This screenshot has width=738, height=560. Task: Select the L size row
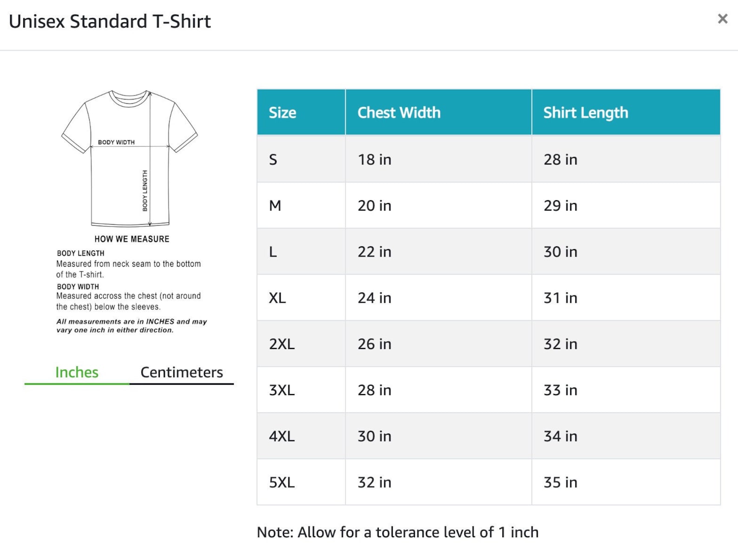(x=488, y=251)
